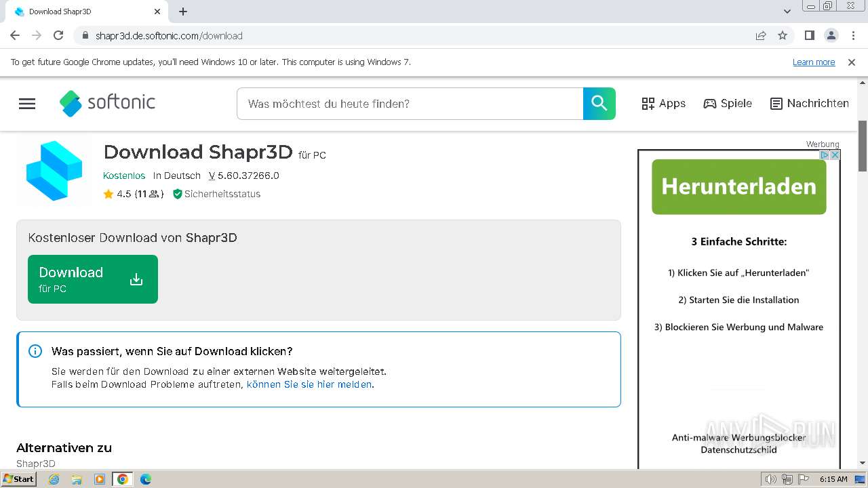The image size is (868, 488).
Task: Select the Download Shapr3D tab
Action: pos(85,12)
